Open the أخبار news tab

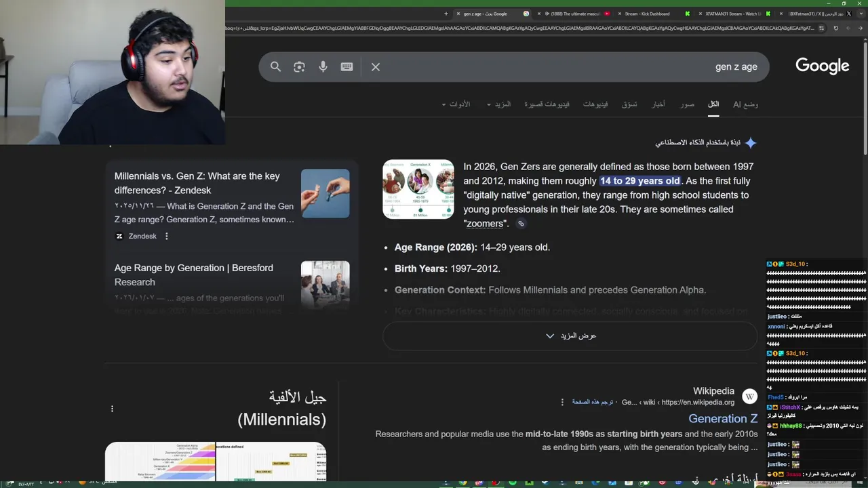[x=658, y=104]
